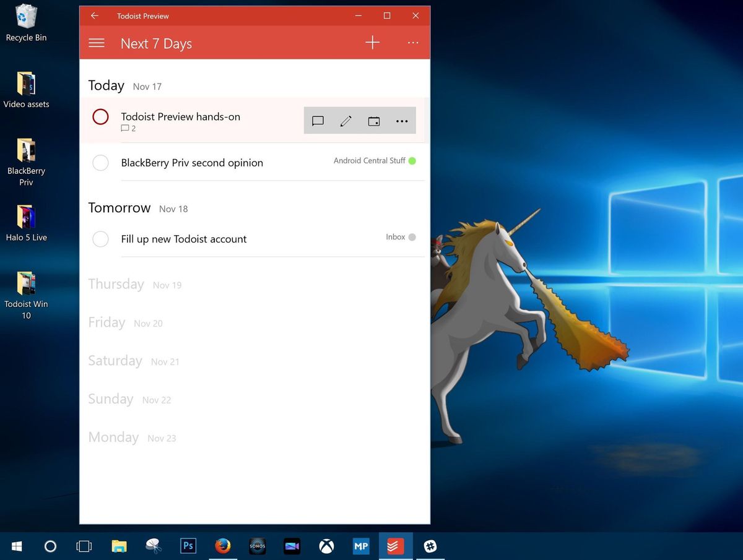Select the Next 7 Days view title
743x560 pixels.
tap(156, 43)
